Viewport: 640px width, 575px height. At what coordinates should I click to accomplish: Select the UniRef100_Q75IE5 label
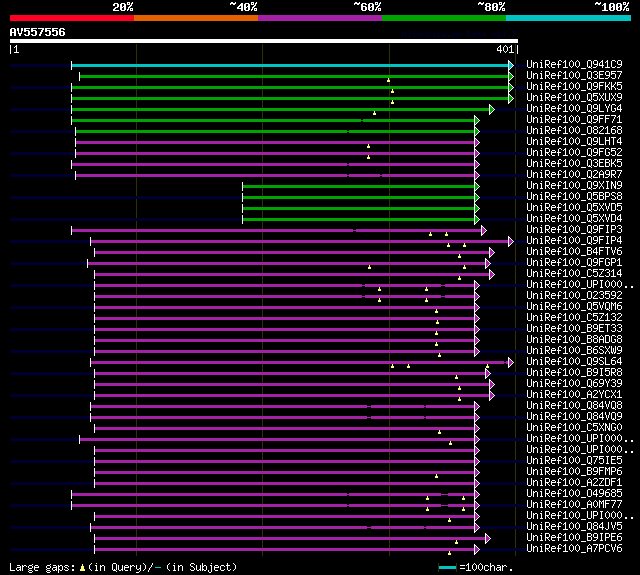point(574,461)
